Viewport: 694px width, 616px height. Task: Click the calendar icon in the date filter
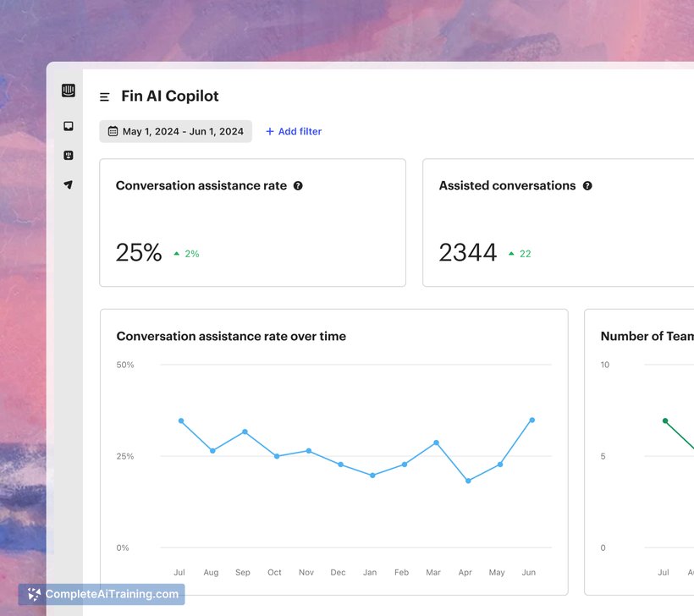(113, 131)
